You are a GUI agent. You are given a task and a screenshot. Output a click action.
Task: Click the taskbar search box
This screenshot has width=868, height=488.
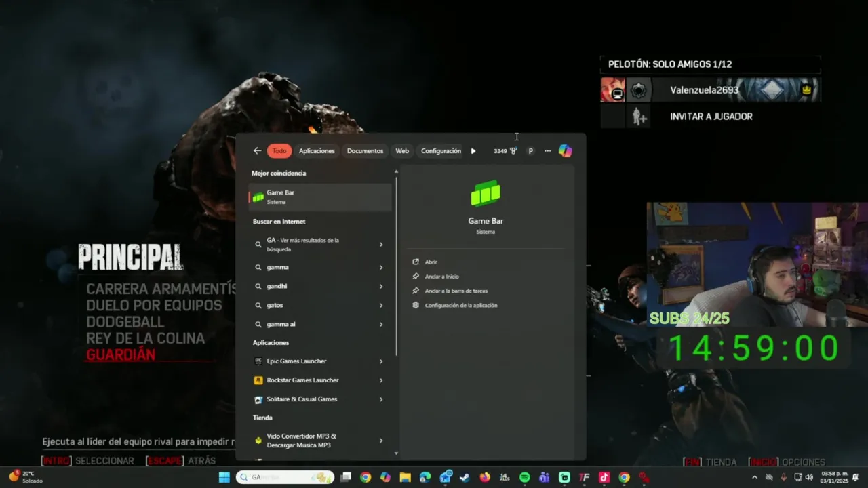coord(285,477)
